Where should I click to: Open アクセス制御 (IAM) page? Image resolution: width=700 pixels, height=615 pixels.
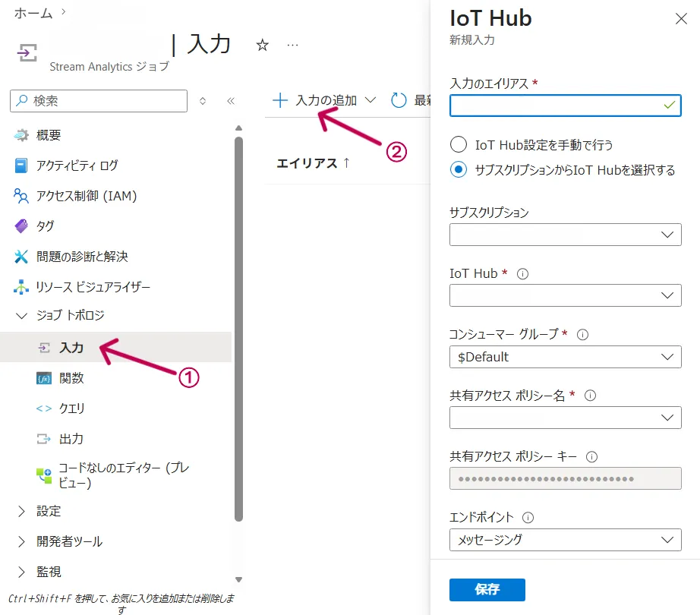click(87, 195)
